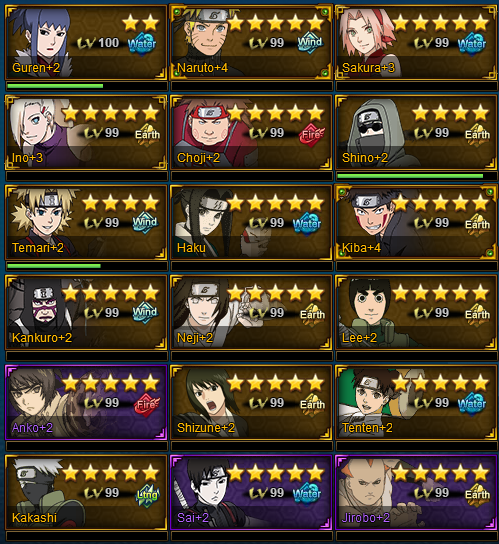Click Temari's green experience bar
Viewport: 499px width, 544px height.
54,266
